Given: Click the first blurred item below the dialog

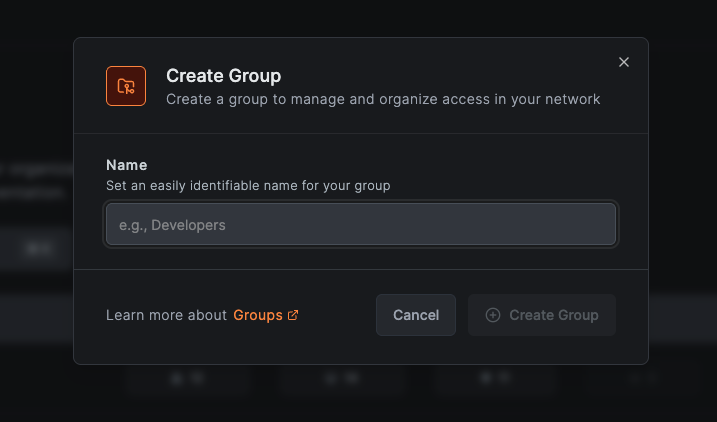Looking at the screenshot, I should [187, 379].
